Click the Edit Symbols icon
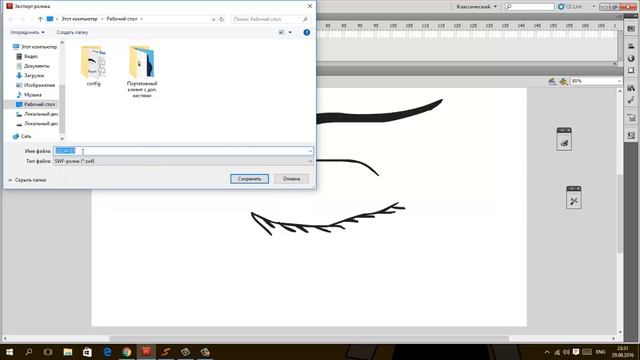 click(563, 82)
